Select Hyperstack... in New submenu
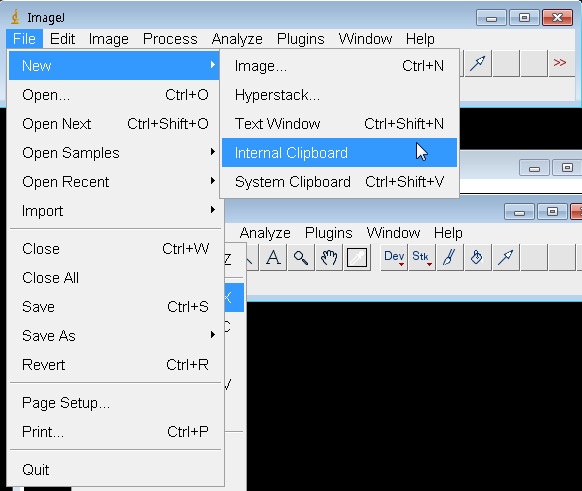 [x=339, y=95]
